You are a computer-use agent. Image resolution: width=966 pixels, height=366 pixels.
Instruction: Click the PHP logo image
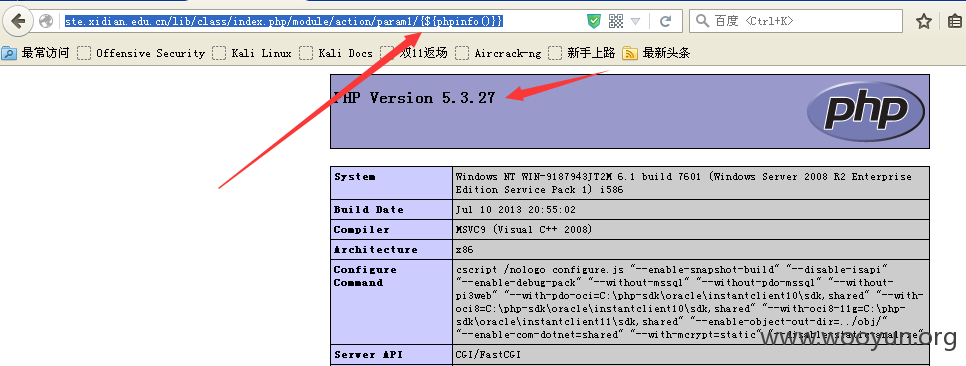pos(866,112)
